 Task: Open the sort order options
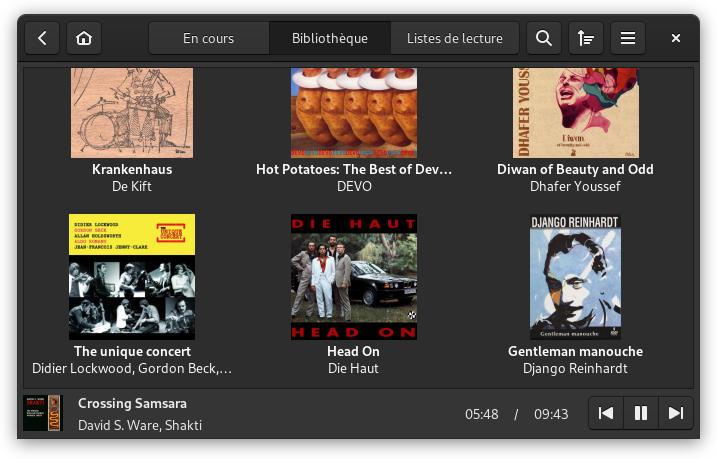(586, 38)
